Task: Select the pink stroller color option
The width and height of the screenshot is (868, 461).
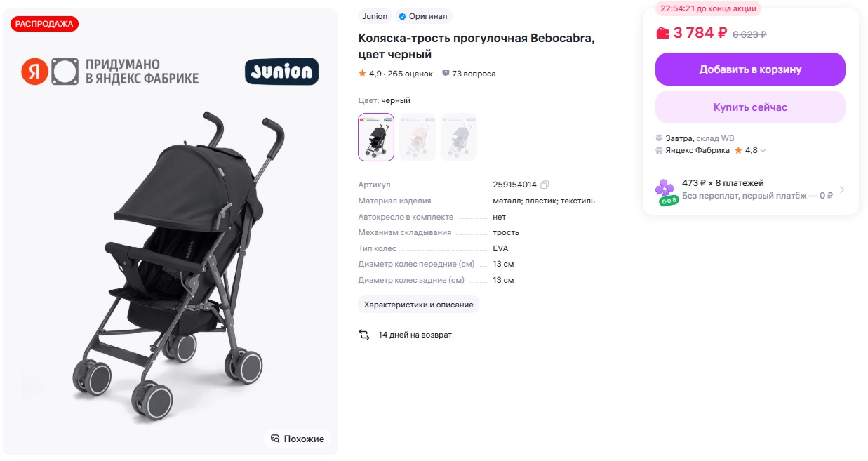Action: pos(418,137)
